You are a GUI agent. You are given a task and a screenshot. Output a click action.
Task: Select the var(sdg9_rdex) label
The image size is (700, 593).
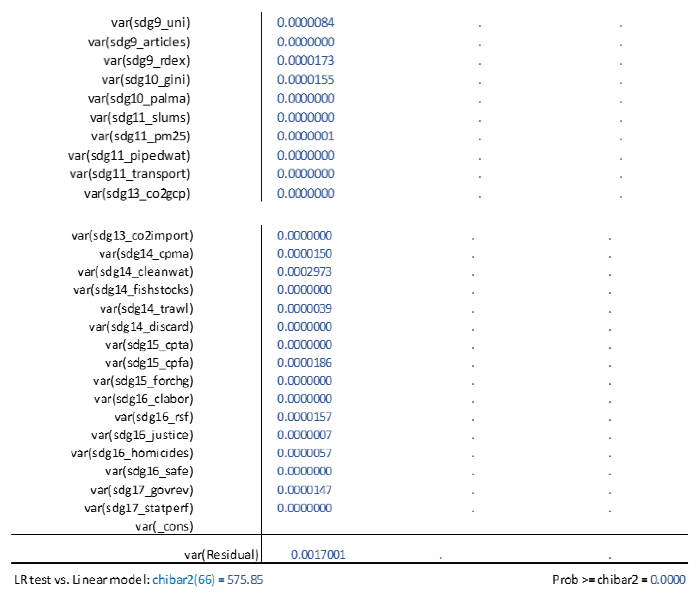(x=146, y=61)
